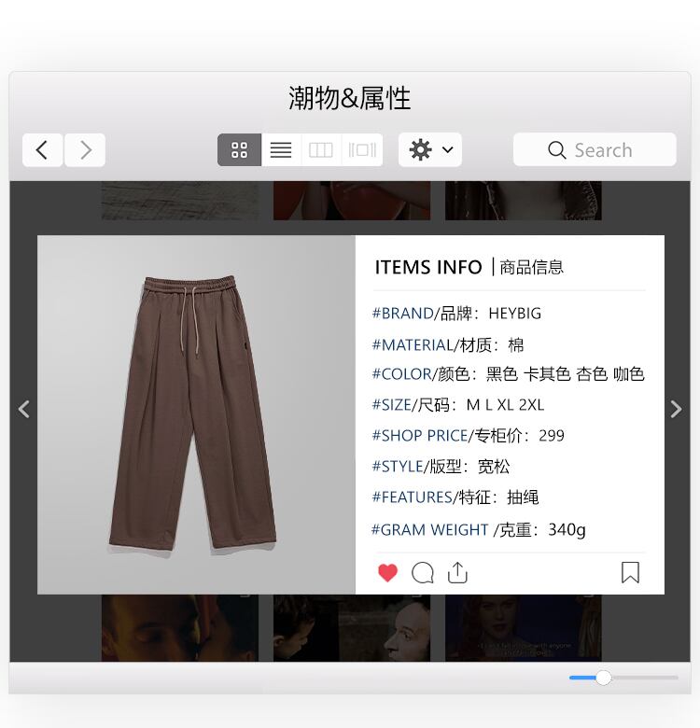Viewport: 700px width, 728px height.
Task: Click the #BRAND HEYBIG text
Action: (x=456, y=314)
